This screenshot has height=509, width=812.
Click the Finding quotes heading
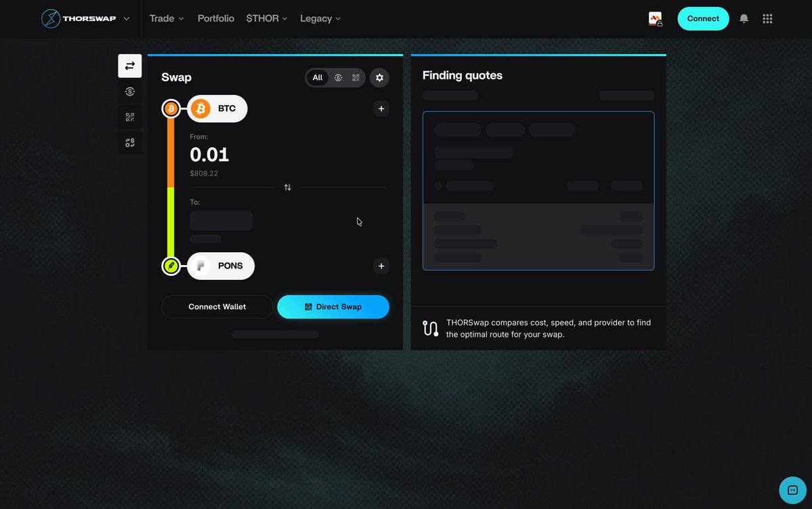click(463, 76)
